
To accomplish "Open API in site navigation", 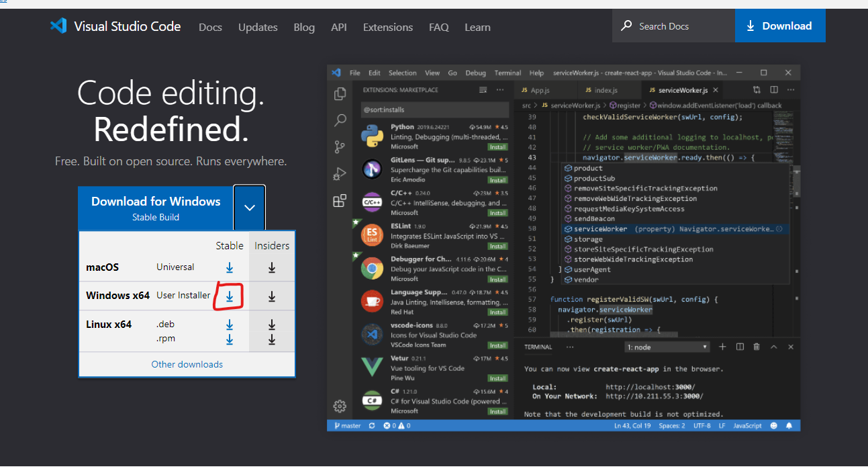I will point(339,27).
